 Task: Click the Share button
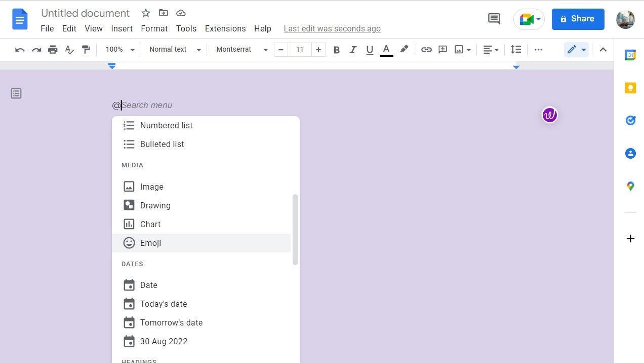coord(578,19)
